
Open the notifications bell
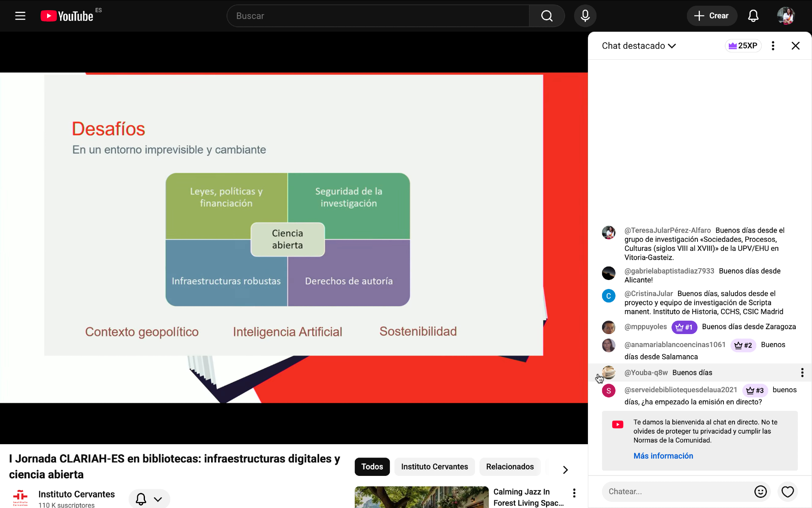(x=753, y=16)
